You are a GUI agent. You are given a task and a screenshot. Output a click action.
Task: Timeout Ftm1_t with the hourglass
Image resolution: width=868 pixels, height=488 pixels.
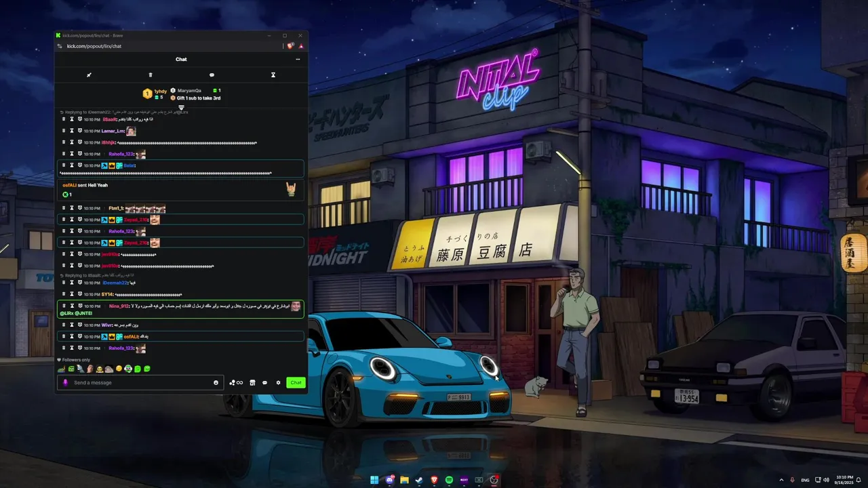(x=72, y=208)
